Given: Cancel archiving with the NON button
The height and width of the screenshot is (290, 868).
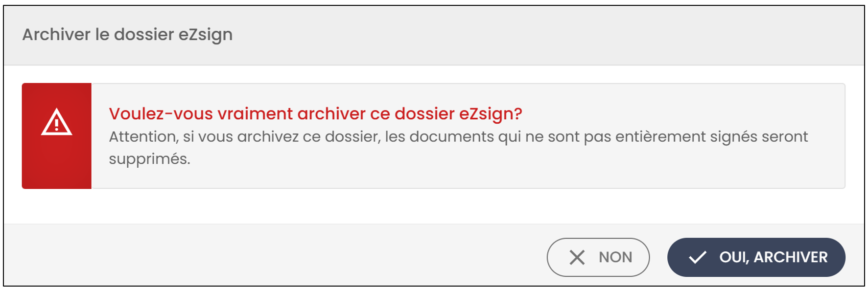Looking at the screenshot, I should point(598,257).
